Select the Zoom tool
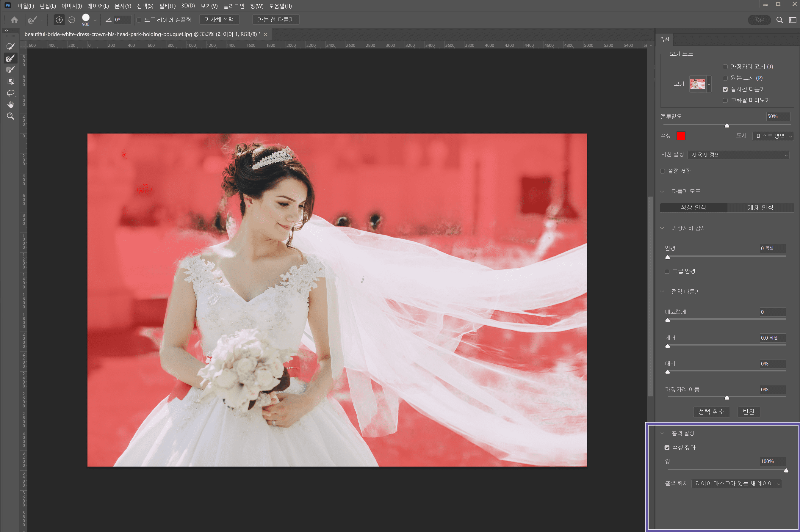This screenshot has height=532, width=800. click(x=10, y=116)
